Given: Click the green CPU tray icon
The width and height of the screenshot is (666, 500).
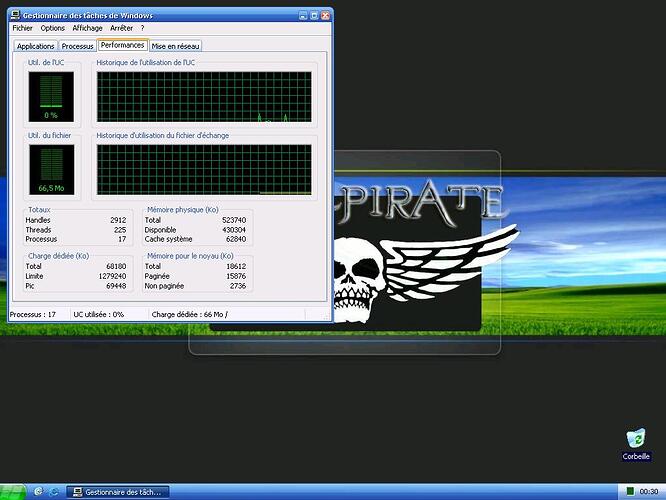Looking at the screenshot, I should point(629,492).
